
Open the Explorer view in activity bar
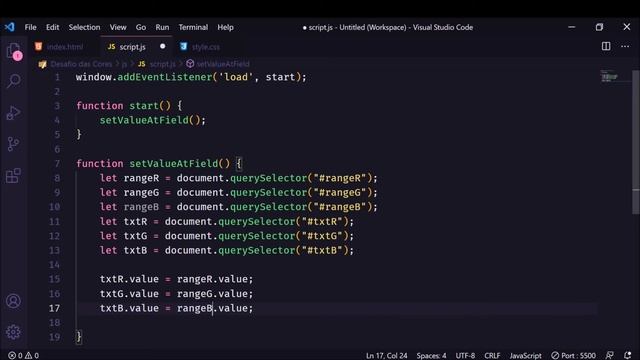13,51
